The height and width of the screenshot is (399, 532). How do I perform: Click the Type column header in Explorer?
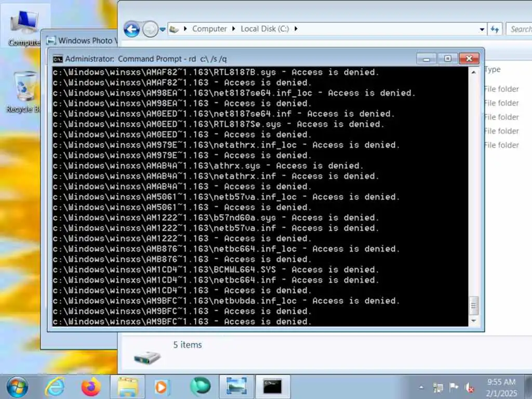point(493,69)
